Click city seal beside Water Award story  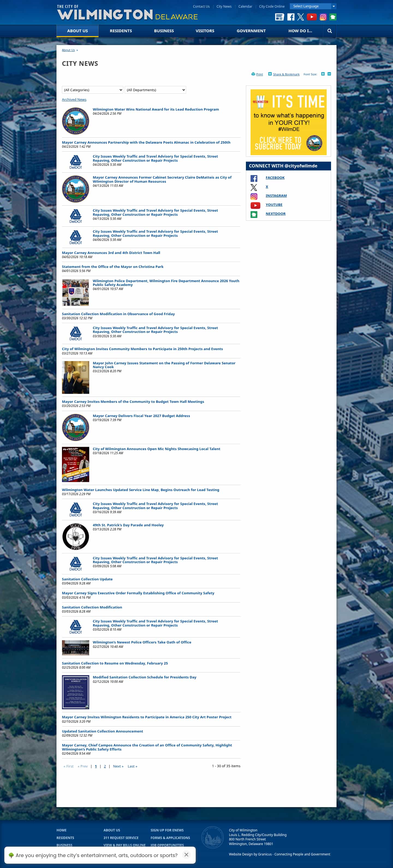pos(75,121)
